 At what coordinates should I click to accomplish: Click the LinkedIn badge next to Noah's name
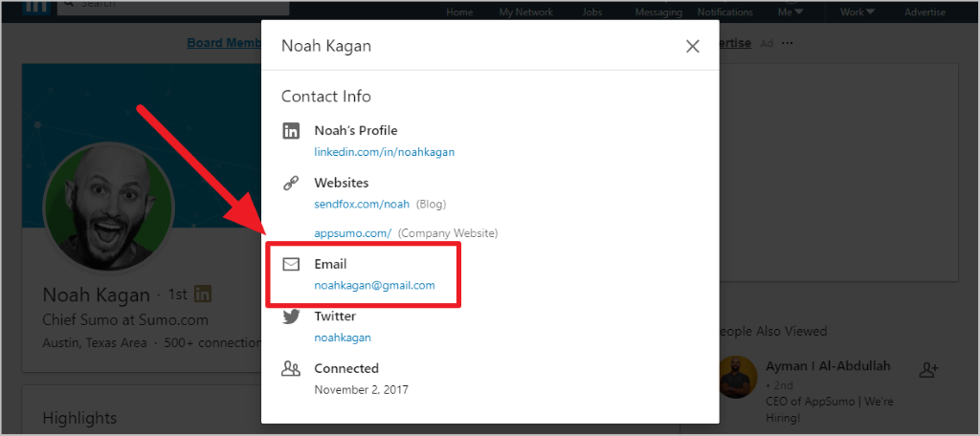click(x=203, y=294)
